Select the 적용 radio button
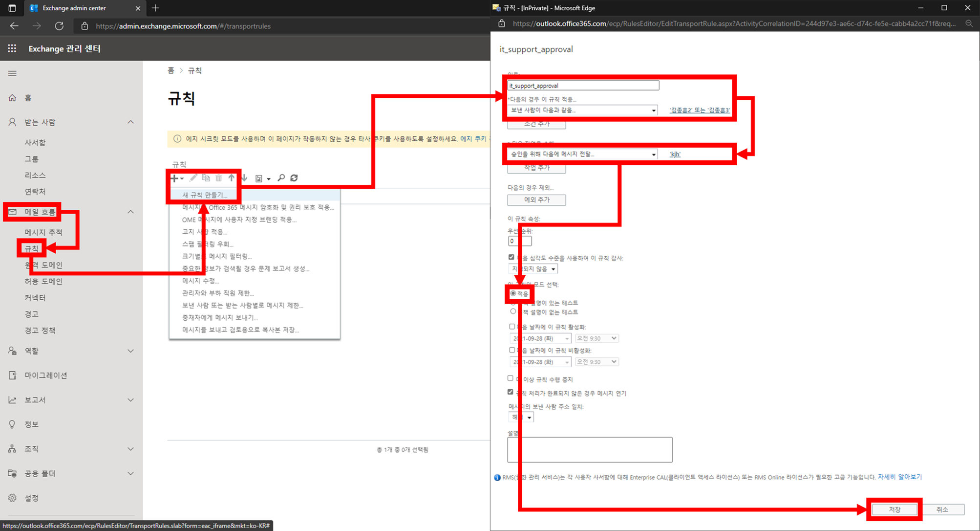980x531 pixels. pyautogui.click(x=513, y=293)
